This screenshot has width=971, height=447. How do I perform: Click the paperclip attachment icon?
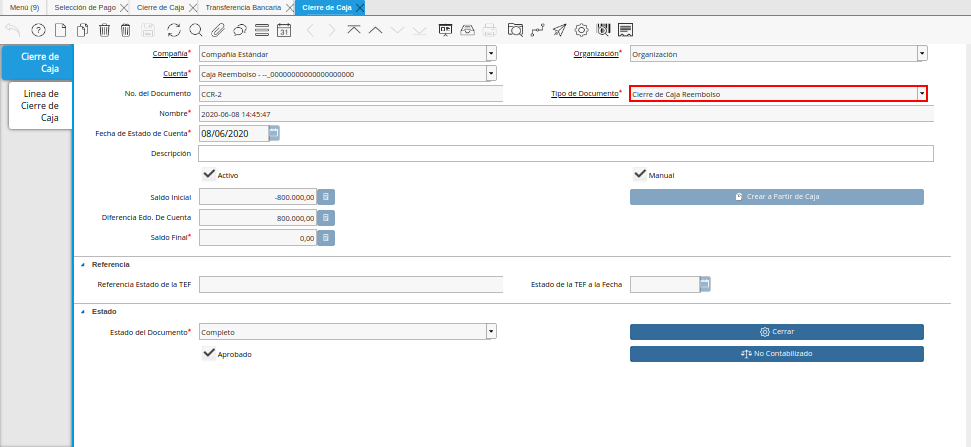click(x=216, y=30)
